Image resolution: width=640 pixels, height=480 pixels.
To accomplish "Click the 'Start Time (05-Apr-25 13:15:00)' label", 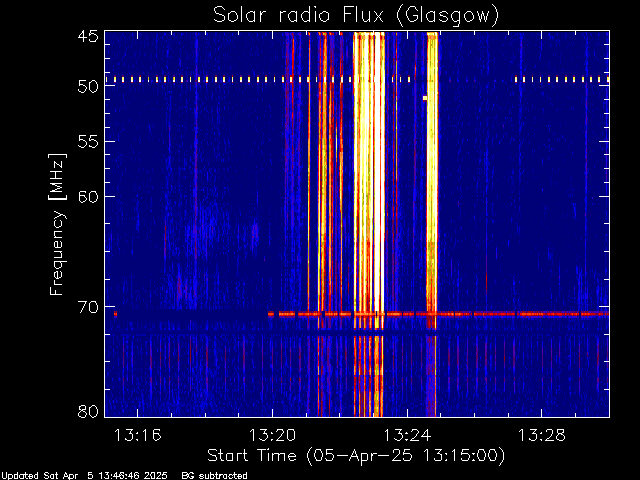I will (x=356, y=456).
